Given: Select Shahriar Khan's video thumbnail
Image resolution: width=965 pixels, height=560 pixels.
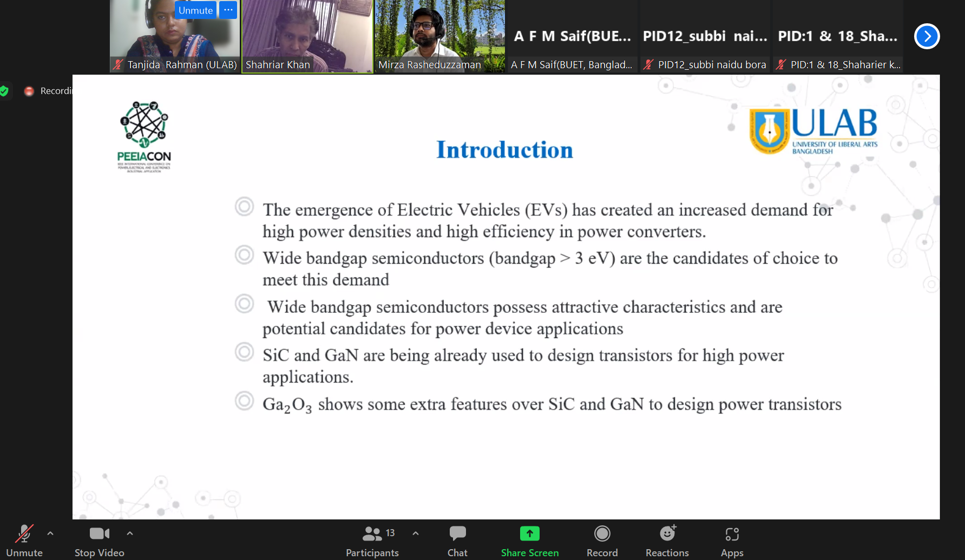Looking at the screenshot, I should pyautogui.click(x=307, y=36).
